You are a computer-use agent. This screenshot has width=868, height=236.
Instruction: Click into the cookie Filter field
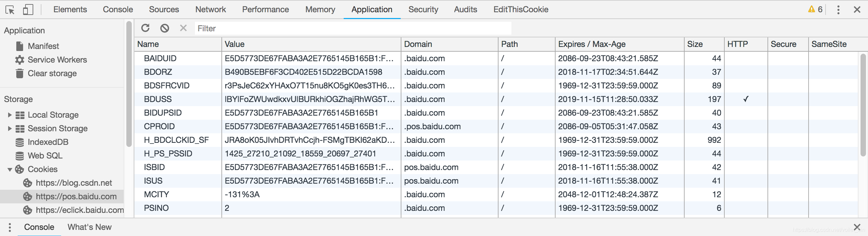pyautogui.click(x=353, y=29)
